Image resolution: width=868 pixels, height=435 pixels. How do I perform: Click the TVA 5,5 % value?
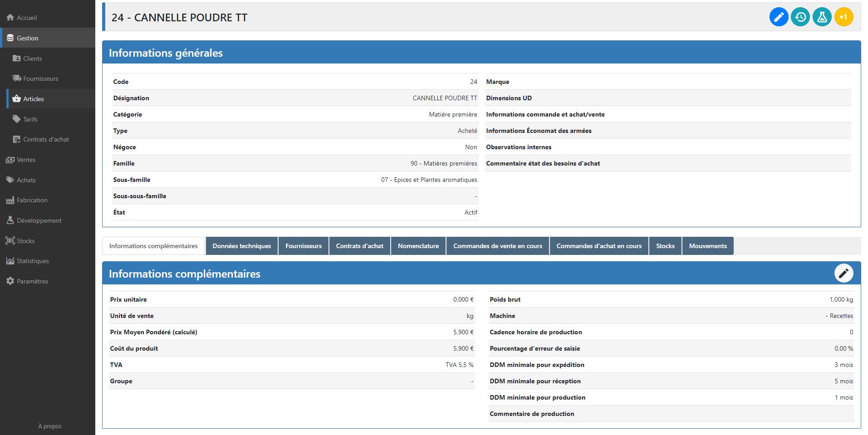[459, 365]
